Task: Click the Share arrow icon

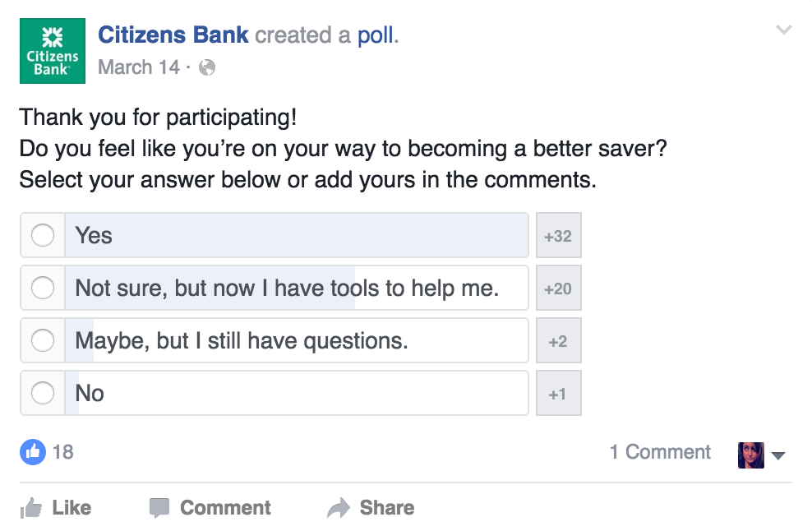Action: [339, 508]
